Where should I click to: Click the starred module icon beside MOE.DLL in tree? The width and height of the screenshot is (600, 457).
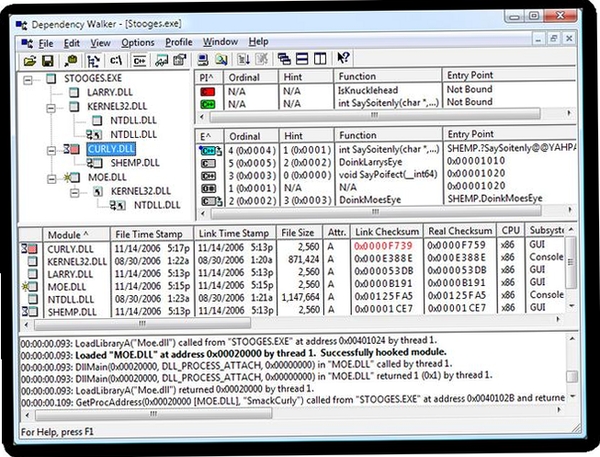pos(72,178)
